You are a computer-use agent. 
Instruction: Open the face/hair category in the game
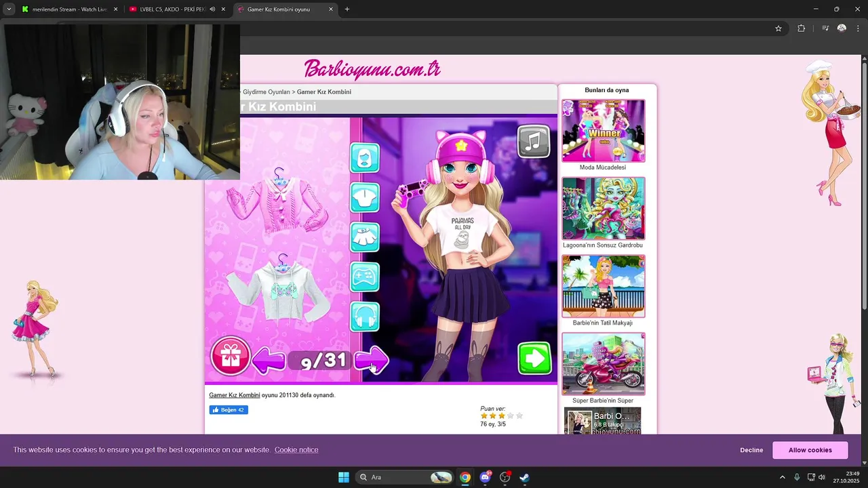[x=365, y=158]
